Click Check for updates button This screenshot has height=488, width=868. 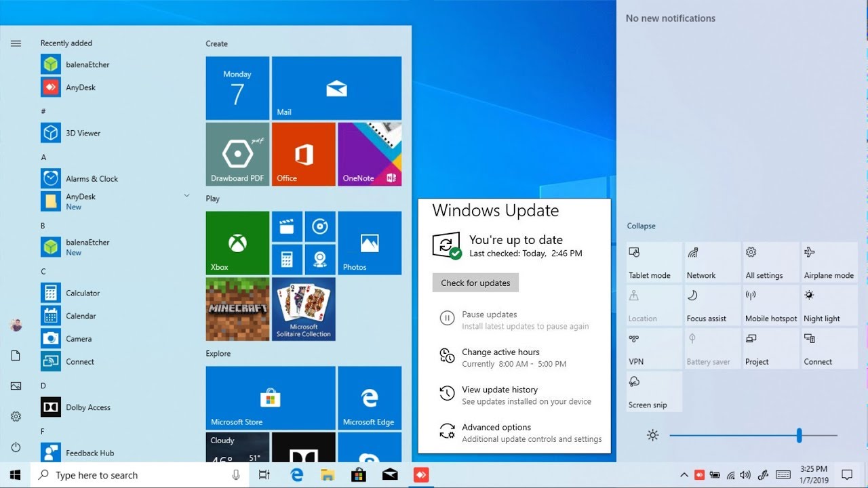pyautogui.click(x=475, y=283)
